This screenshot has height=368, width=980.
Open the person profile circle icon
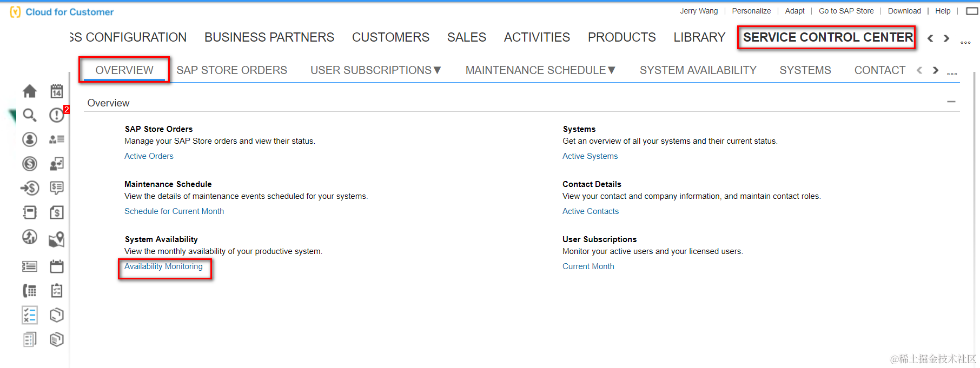(x=30, y=139)
